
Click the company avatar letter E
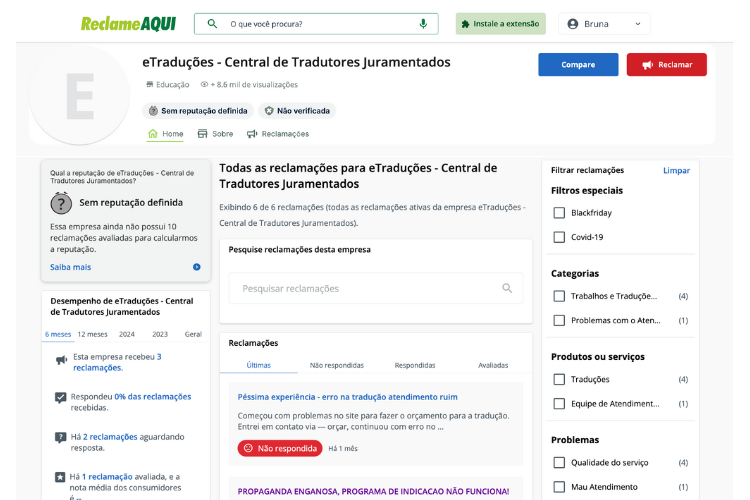[x=79, y=96]
